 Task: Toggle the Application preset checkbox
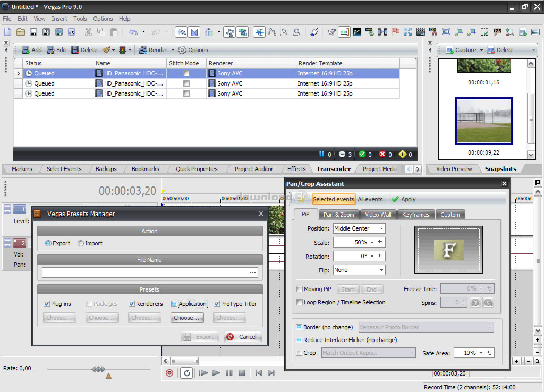pyautogui.click(x=174, y=304)
